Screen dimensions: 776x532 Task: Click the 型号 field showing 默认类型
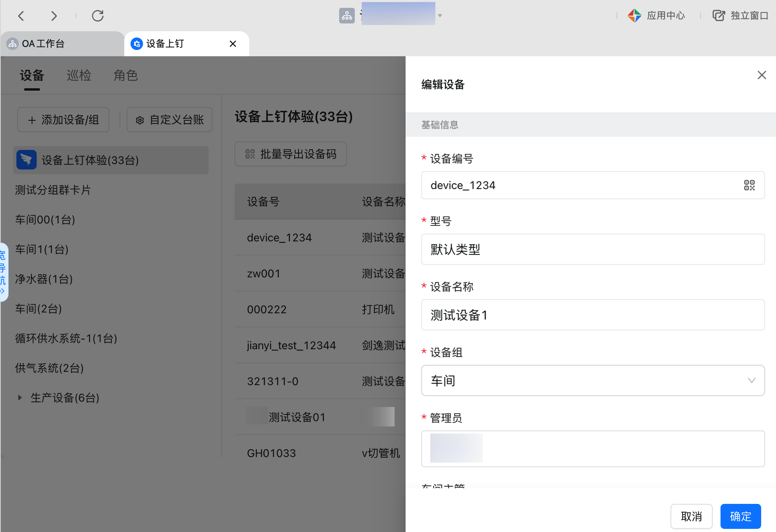click(593, 249)
